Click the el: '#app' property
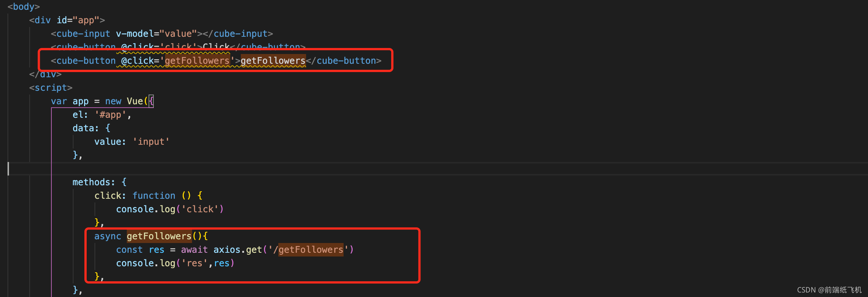Image resolution: width=868 pixels, height=297 pixels. point(102,115)
